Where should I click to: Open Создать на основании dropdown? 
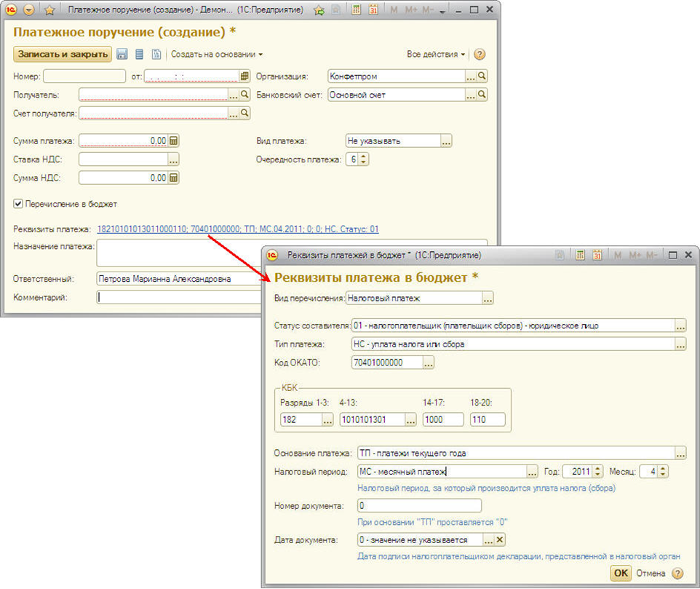(x=217, y=54)
